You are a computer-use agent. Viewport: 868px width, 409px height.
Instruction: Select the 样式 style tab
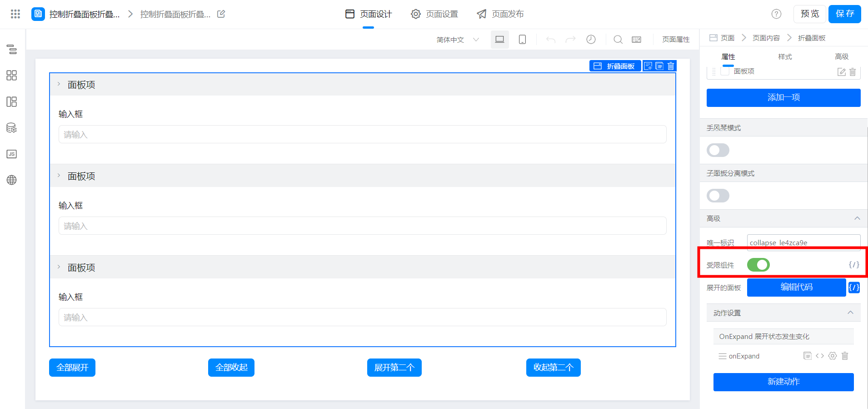click(785, 57)
